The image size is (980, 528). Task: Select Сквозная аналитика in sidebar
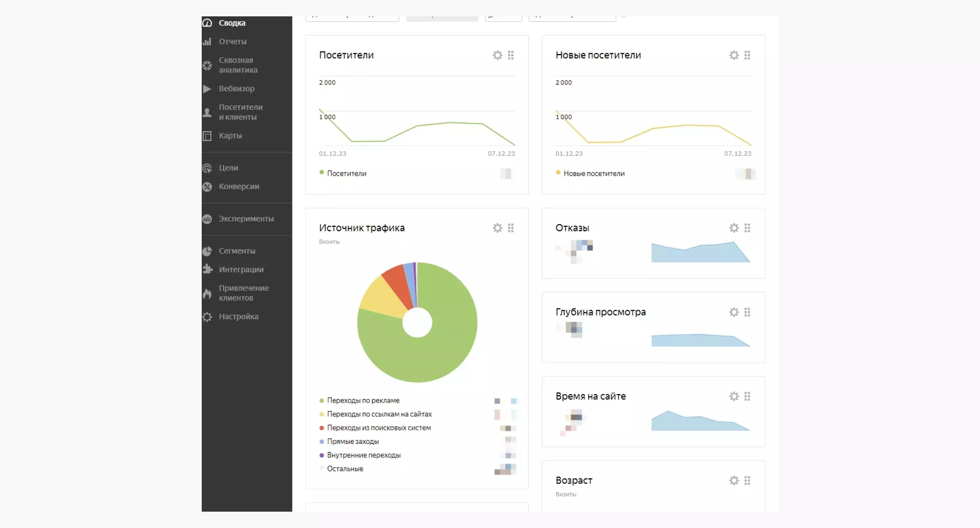pyautogui.click(x=238, y=65)
